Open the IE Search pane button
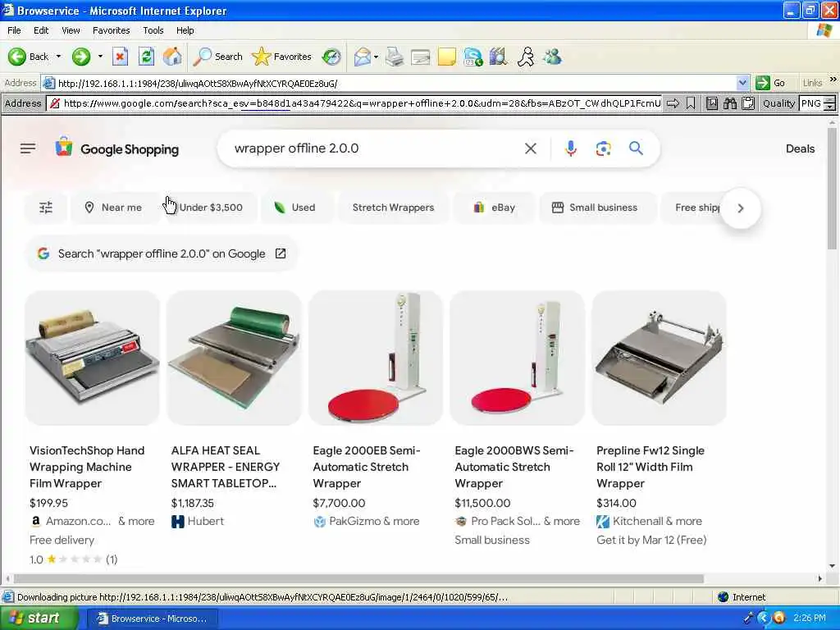840x630 pixels. pos(218,57)
